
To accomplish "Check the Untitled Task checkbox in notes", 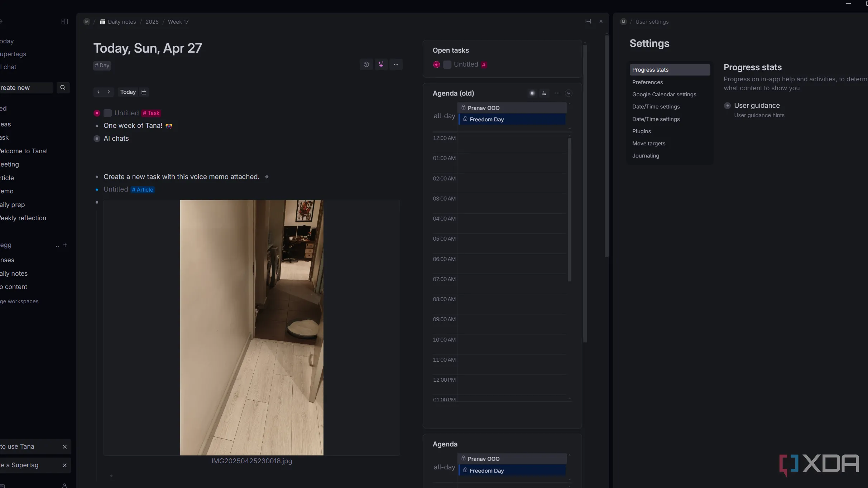I will pos(107,113).
